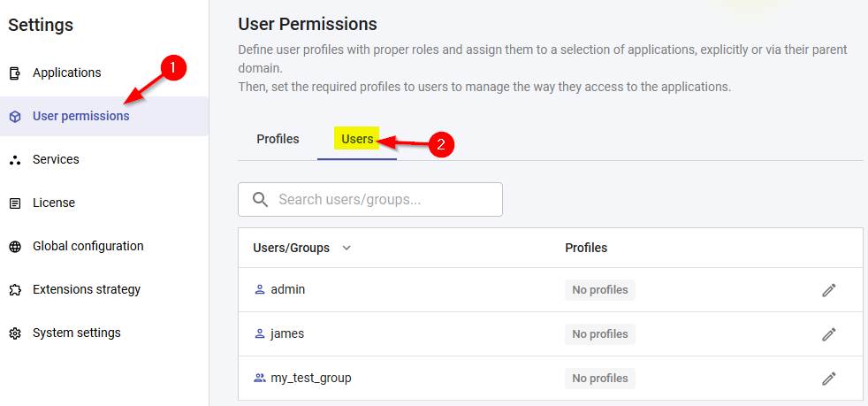The image size is (868, 406).
Task: Switch to the Profiles tab
Action: point(278,139)
